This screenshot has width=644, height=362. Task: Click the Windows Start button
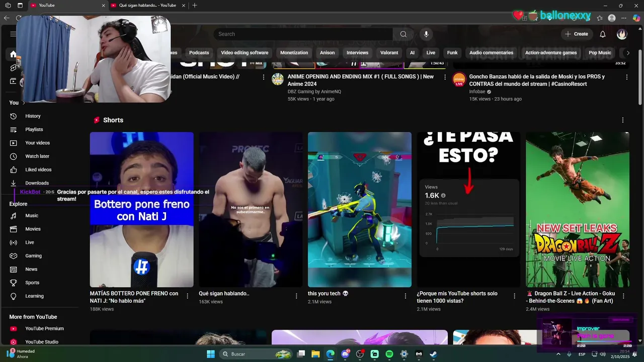211,354
